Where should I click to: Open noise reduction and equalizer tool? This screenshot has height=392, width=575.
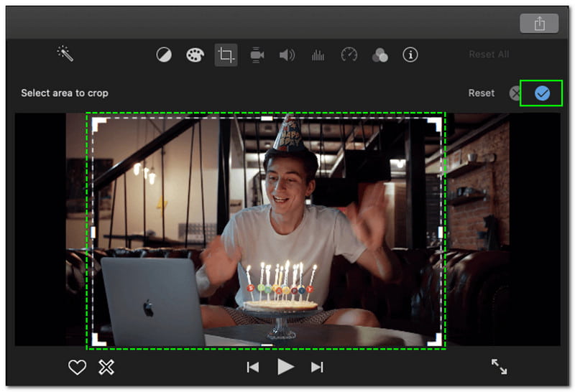click(318, 55)
